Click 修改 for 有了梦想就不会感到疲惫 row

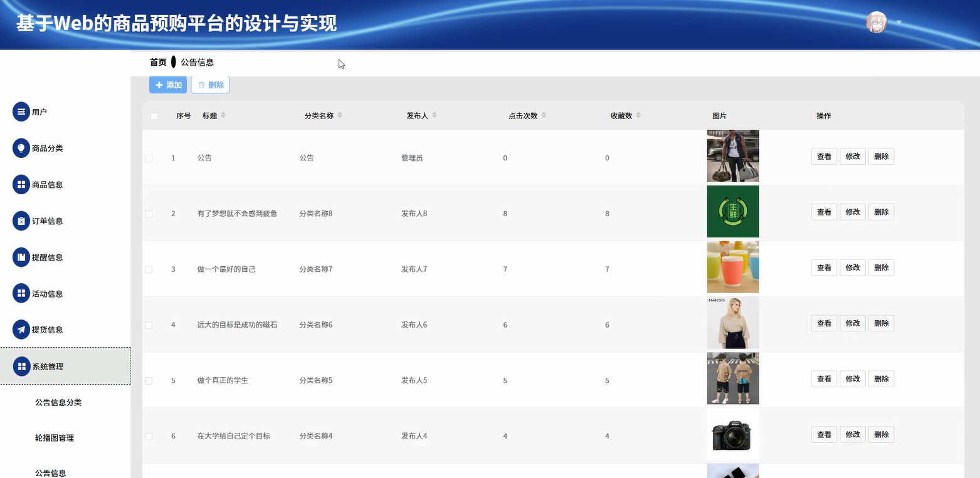(x=853, y=212)
